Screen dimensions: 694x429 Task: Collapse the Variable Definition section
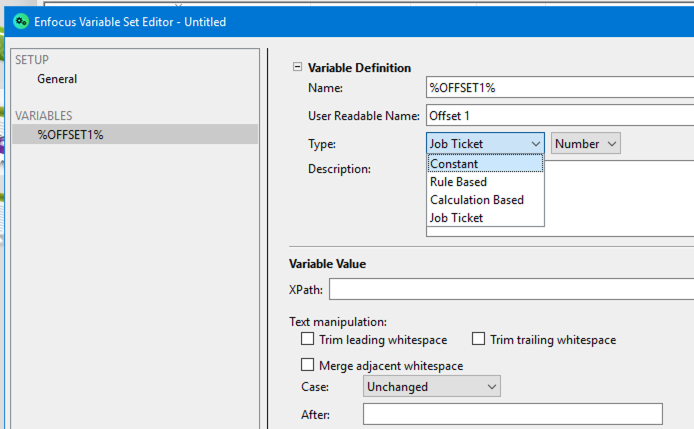(297, 67)
